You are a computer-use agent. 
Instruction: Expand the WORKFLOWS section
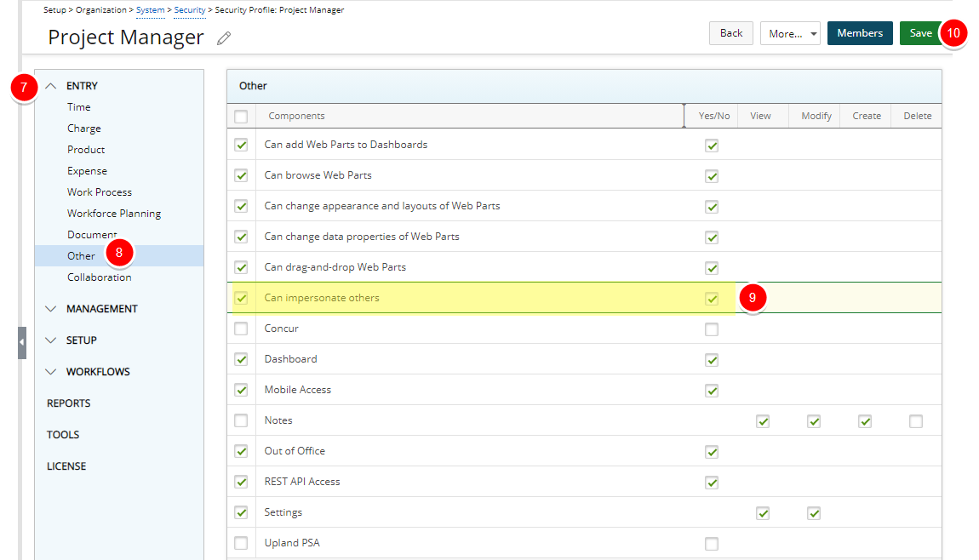(51, 372)
